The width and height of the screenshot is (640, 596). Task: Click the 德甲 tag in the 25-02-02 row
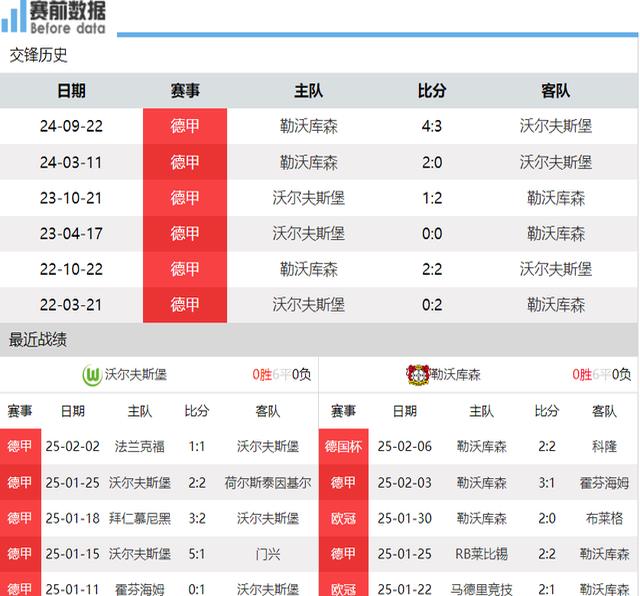pyautogui.click(x=20, y=446)
